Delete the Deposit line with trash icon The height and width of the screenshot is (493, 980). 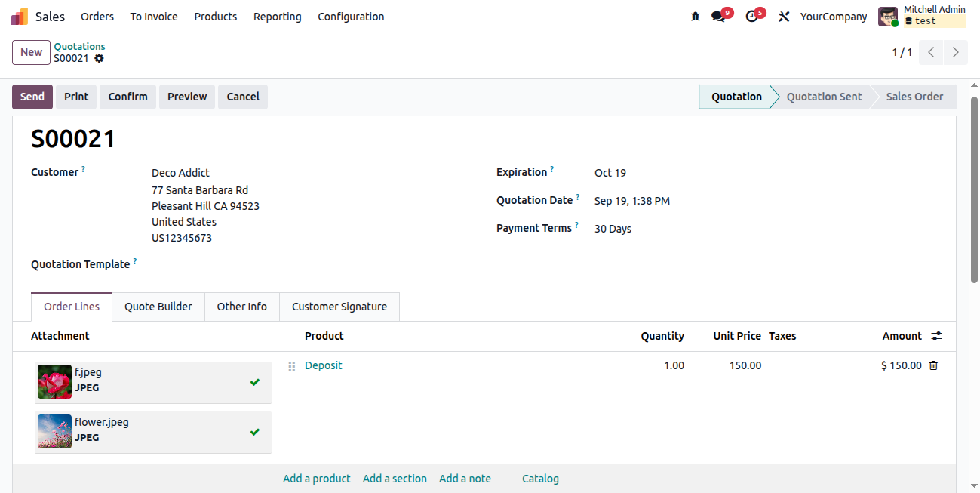coord(933,365)
